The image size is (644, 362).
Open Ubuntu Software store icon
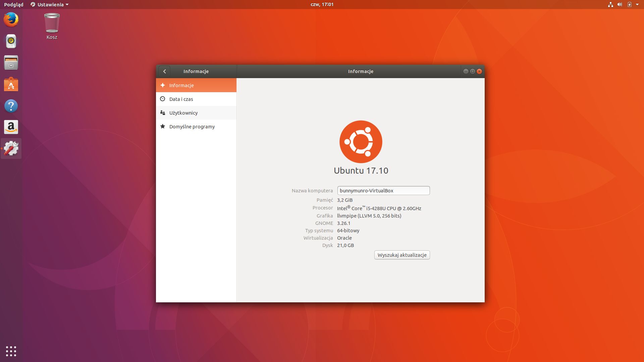(11, 84)
